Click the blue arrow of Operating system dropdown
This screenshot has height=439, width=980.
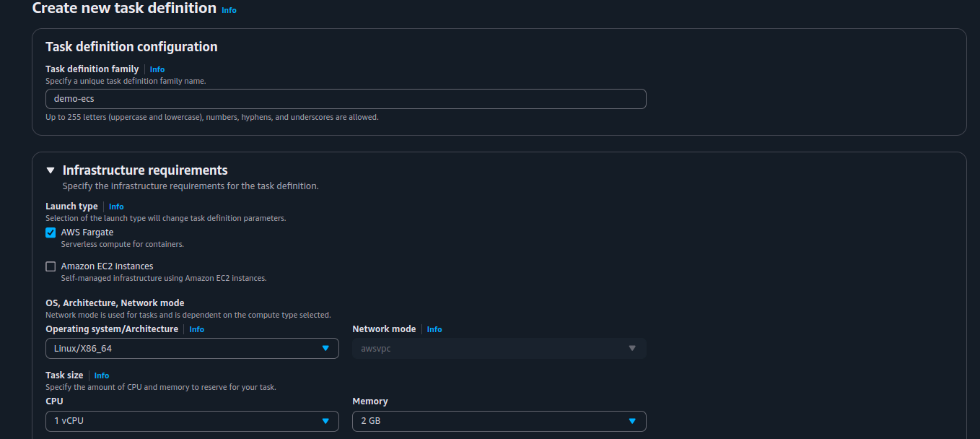[x=325, y=349]
